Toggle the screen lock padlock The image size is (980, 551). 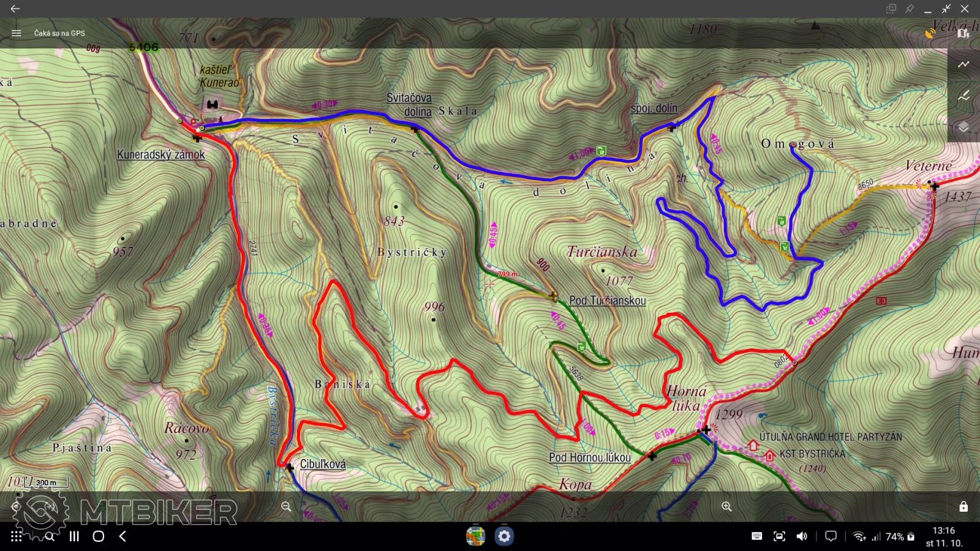(x=963, y=506)
